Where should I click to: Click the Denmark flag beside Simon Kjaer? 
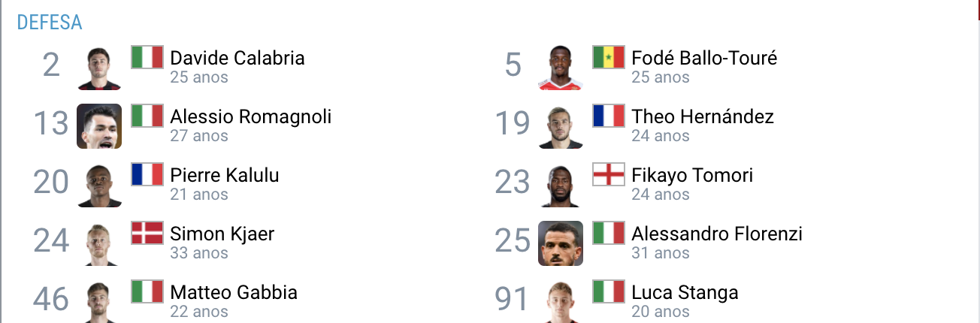pyautogui.click(x=147, y=233)
